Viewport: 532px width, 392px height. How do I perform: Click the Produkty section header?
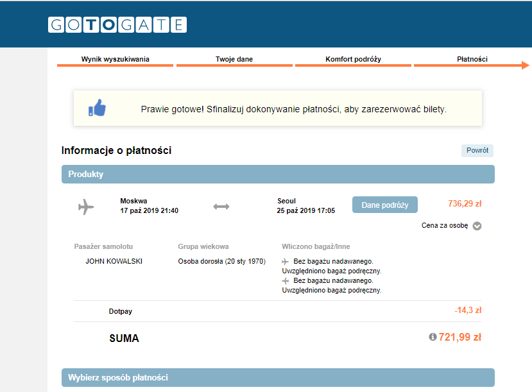(278, 175)
